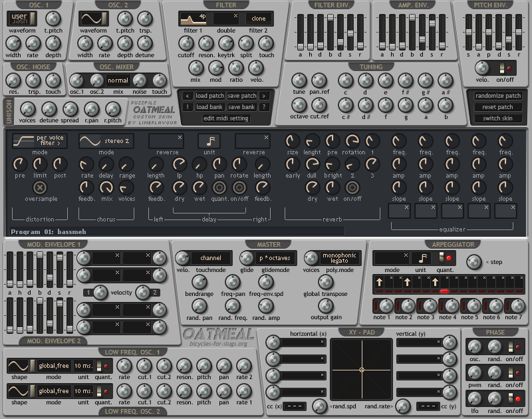Click the master output gain knob
This screenshot has height=419, width=532.
[x=326, y=306]
